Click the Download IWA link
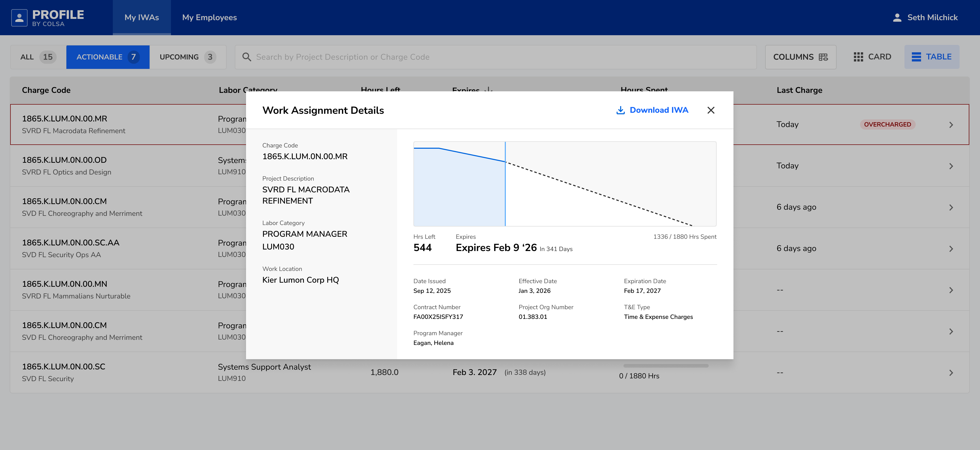 click(x=658, y=110)
